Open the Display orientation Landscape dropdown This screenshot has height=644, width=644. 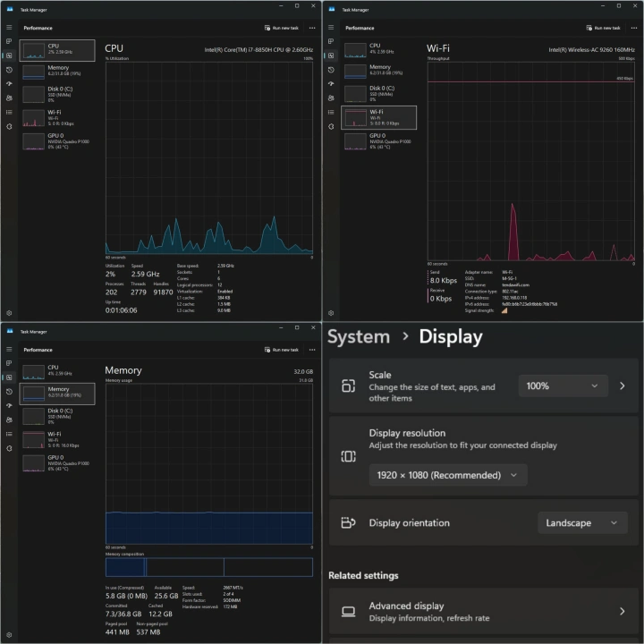582,522
